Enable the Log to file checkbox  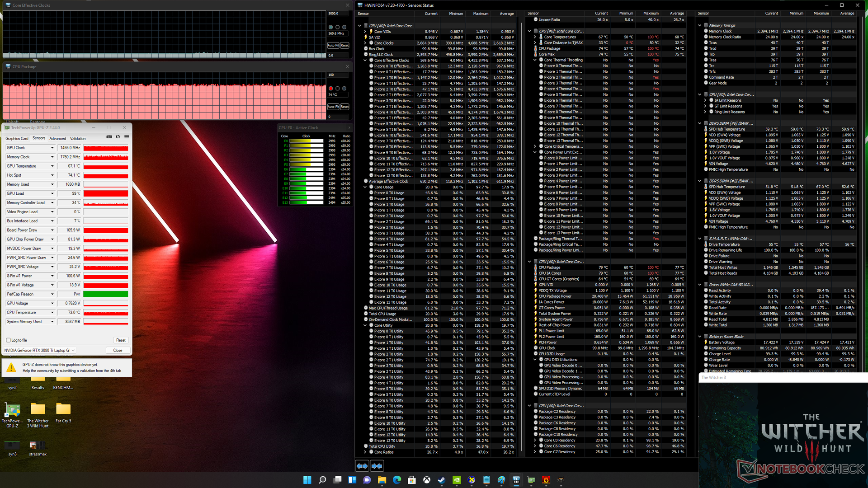[x=9, y=340]
